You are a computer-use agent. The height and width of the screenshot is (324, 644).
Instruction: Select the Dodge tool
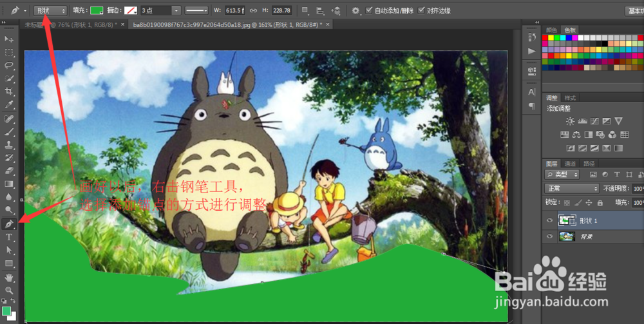click(x=8, y=210)
